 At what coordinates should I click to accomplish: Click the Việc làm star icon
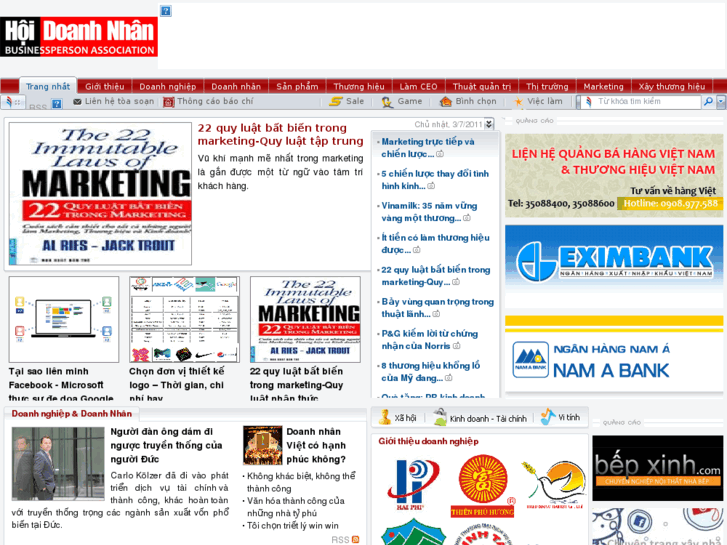pos(518,102)
